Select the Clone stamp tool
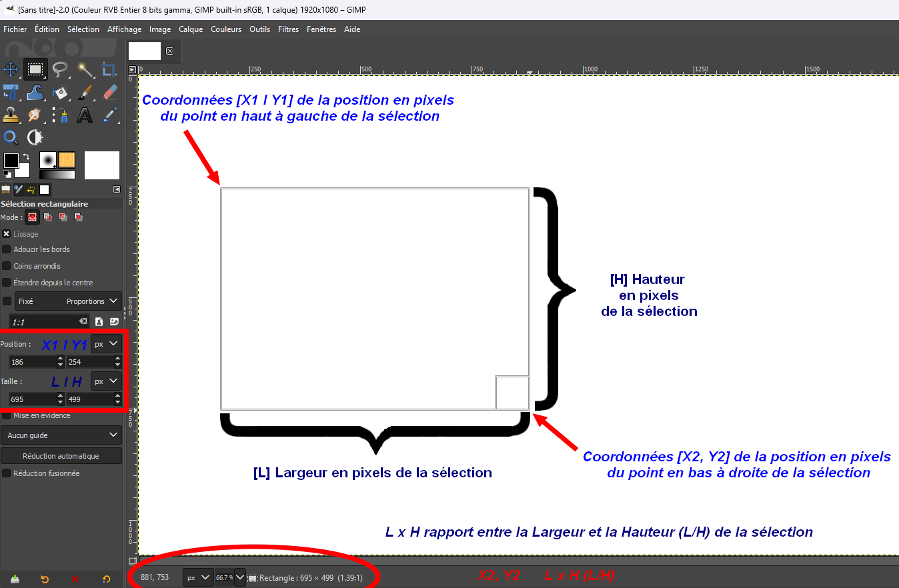 [x=11, y=115]
